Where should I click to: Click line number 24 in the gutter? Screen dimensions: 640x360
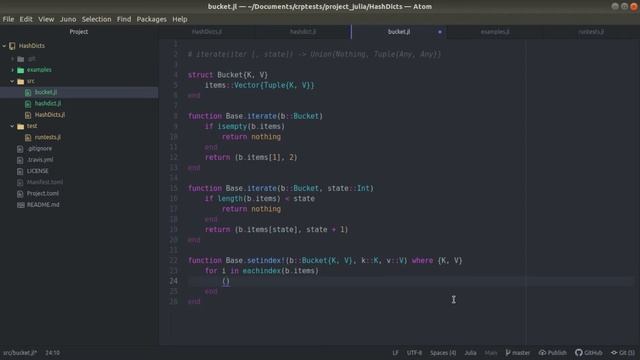tap(173, 281)
